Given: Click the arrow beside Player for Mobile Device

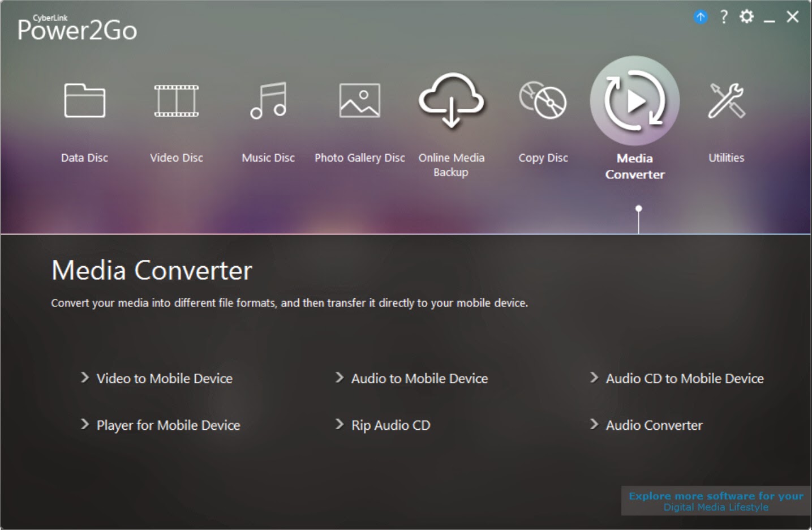Looking at the screenshot, I should click(85, 425).
